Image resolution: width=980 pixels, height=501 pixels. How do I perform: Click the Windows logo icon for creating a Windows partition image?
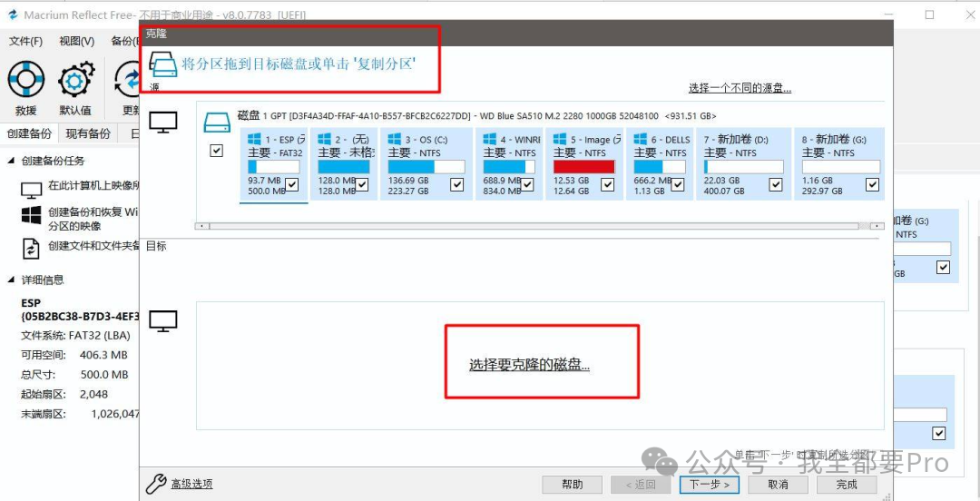[32, 216]
